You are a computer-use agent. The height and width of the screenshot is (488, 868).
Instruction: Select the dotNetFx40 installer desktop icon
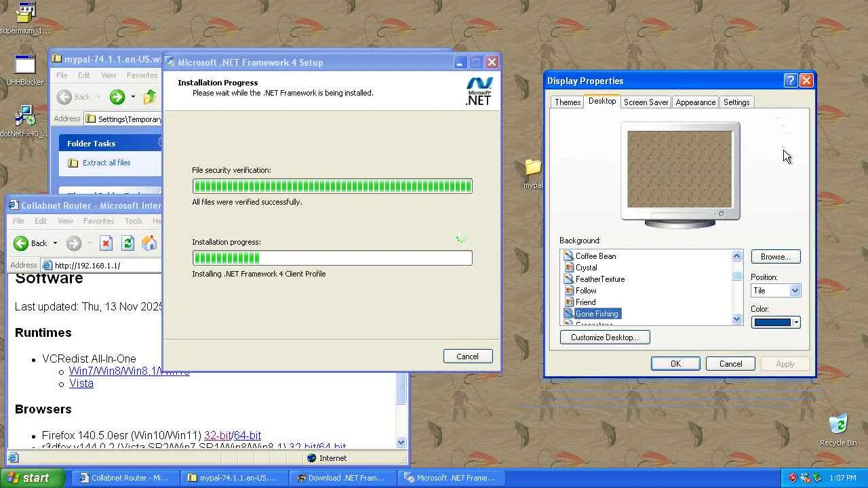tap(24, 121)
